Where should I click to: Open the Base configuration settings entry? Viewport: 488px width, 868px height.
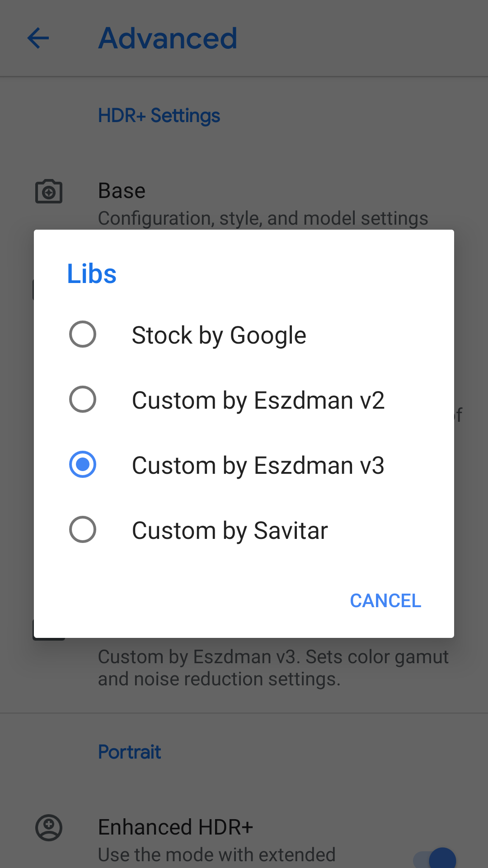pos(262,204)
